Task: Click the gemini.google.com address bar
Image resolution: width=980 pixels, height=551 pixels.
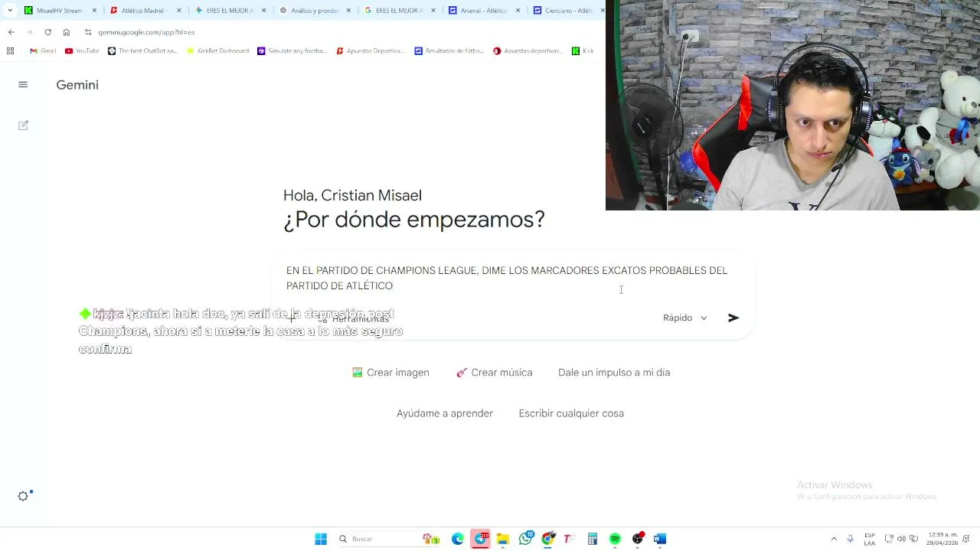Action: pyautogui.click(x=146, y=32)
